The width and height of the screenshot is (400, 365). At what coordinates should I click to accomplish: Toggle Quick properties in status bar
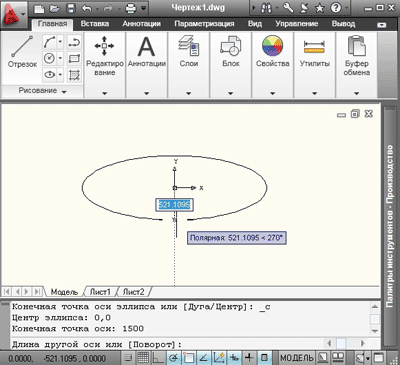(264, 358)
